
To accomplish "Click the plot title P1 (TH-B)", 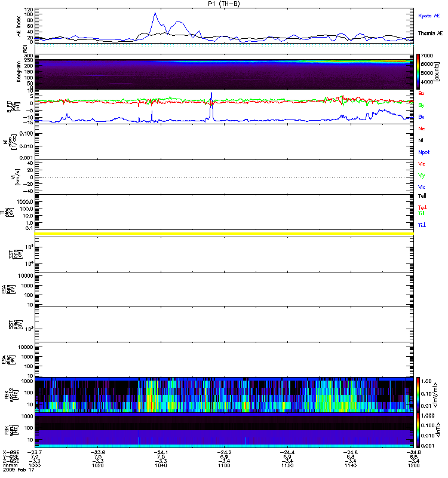I will 224,4.
